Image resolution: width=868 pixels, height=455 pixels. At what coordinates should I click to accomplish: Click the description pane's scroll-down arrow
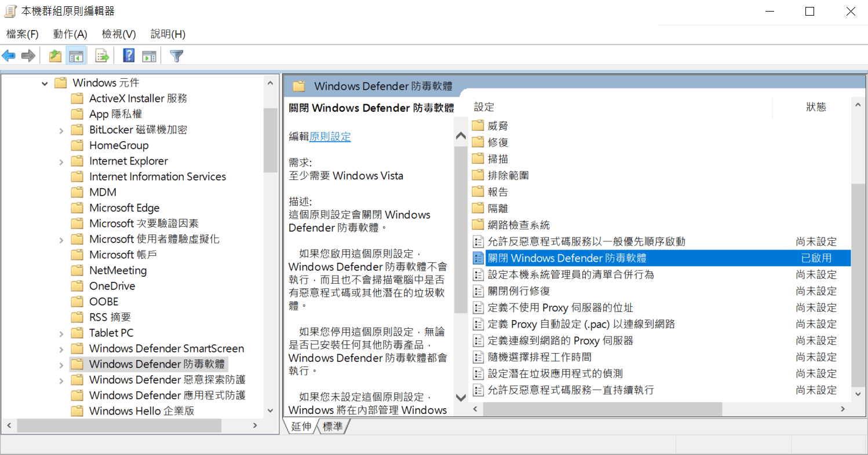461,398
